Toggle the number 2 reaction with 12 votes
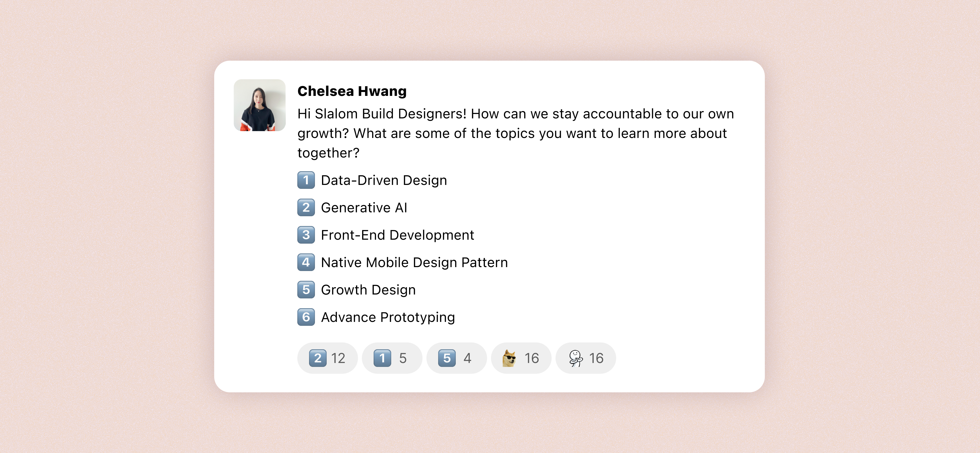The image size is (980, 453). point(327,358)
